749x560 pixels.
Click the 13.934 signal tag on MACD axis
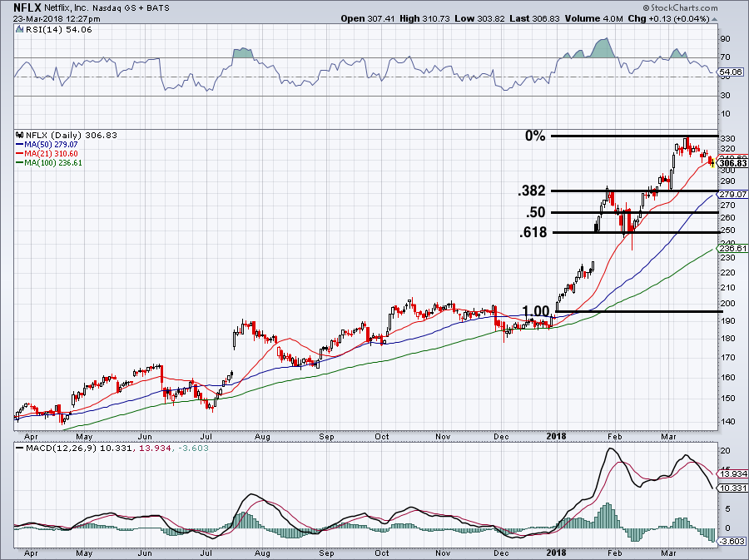[x=732, y=474]
